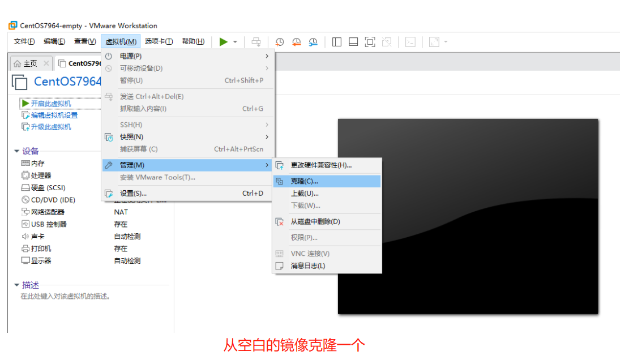Image resolution: width=629 pixels, height=364 pixels.
Task: Click the revert to snapshot toolbar icon
Action: (x=297, y=42)
